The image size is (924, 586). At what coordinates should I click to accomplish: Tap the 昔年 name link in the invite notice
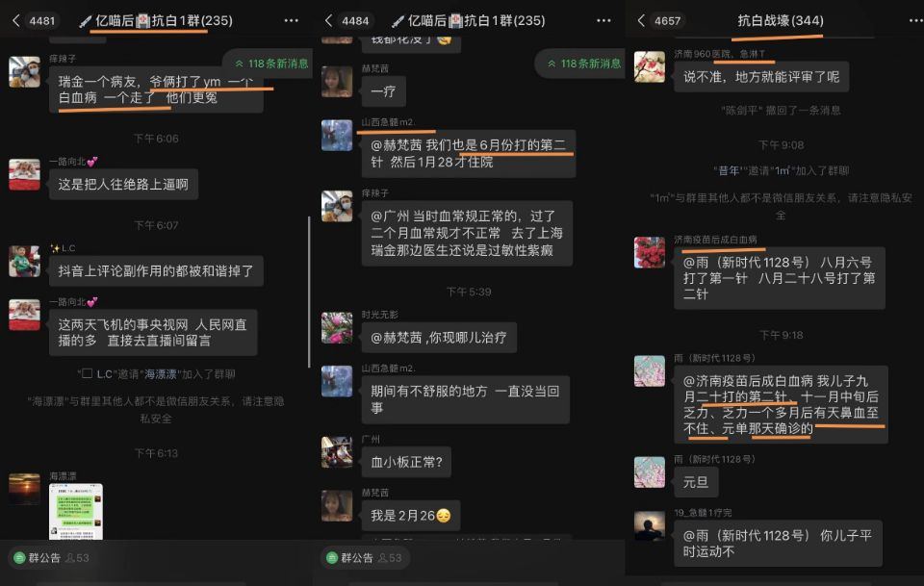pos(729,170)
